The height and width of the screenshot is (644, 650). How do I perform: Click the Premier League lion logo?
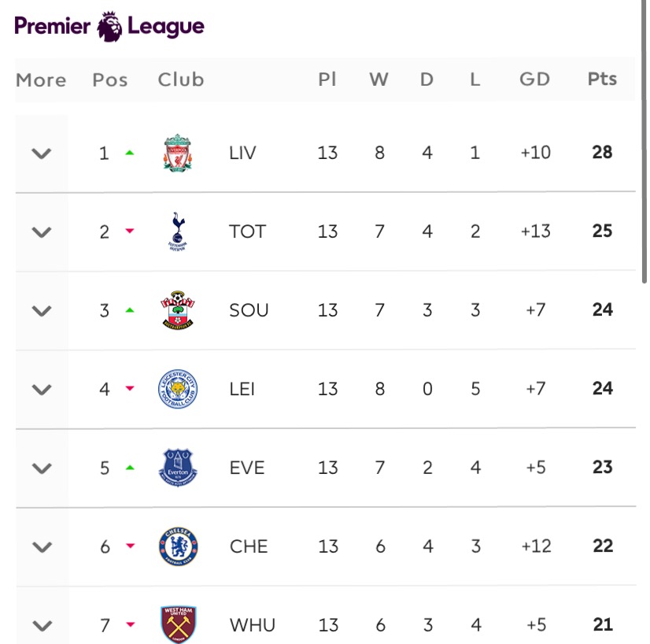click(x=109, y=27)
